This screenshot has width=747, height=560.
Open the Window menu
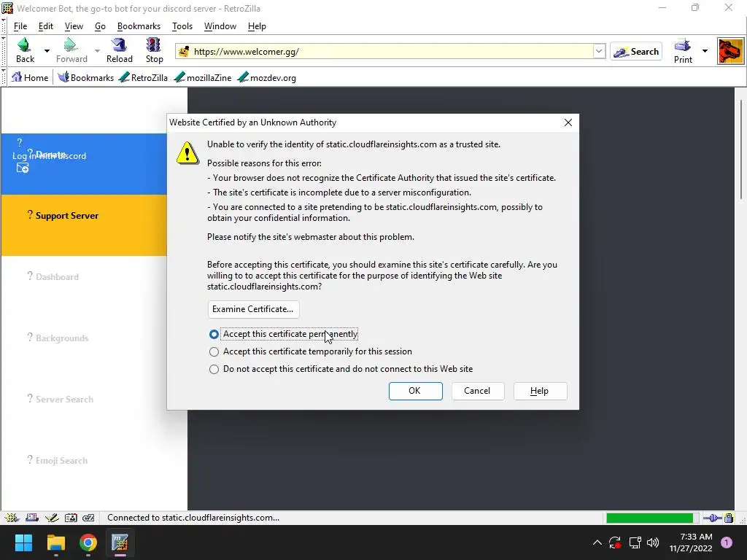220,26
